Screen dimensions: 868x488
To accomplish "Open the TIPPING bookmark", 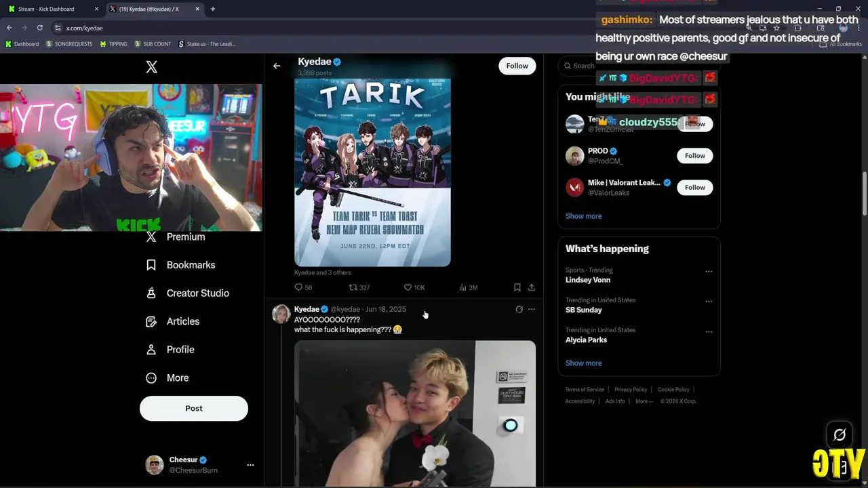I will [113, 44].
